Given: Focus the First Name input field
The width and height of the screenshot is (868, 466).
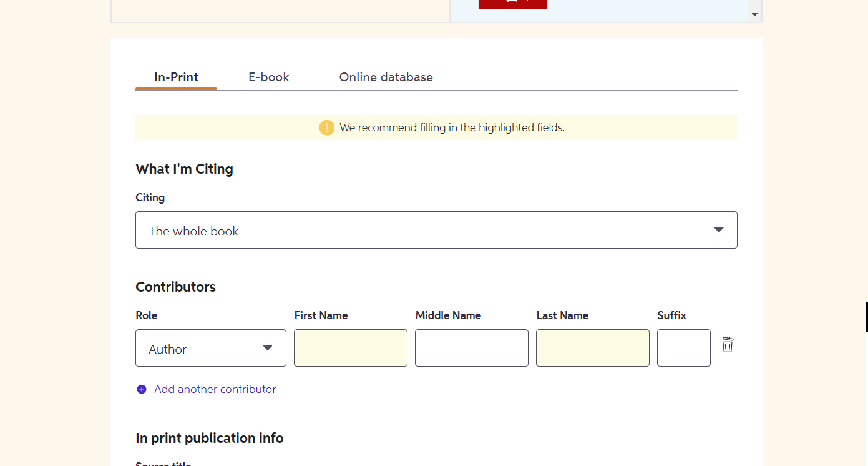Looking at the screenshot, I should point(351,348).
